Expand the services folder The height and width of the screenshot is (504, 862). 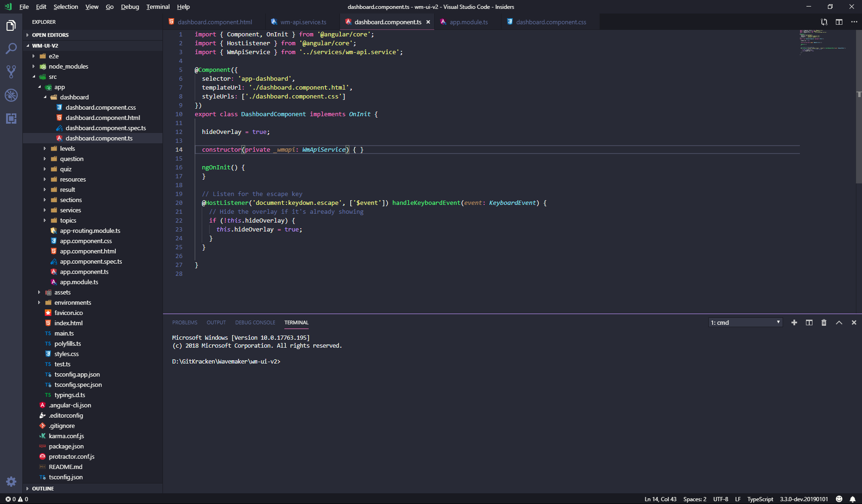pyautogui.click(x=71, y=210)
